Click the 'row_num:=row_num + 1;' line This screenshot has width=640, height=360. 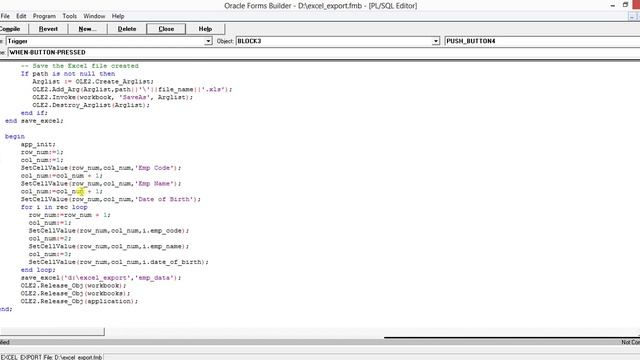[69, 215]
